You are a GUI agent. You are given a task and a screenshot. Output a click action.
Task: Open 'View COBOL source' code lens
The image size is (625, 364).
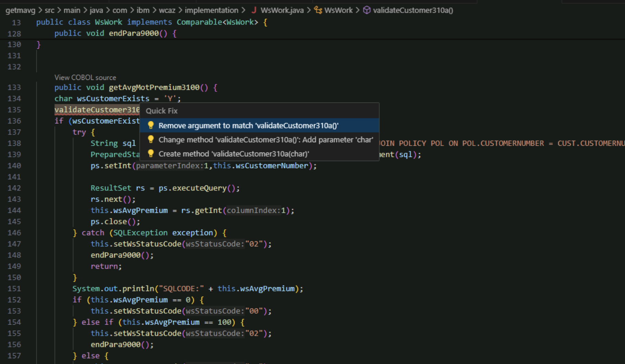coord(85,77)
